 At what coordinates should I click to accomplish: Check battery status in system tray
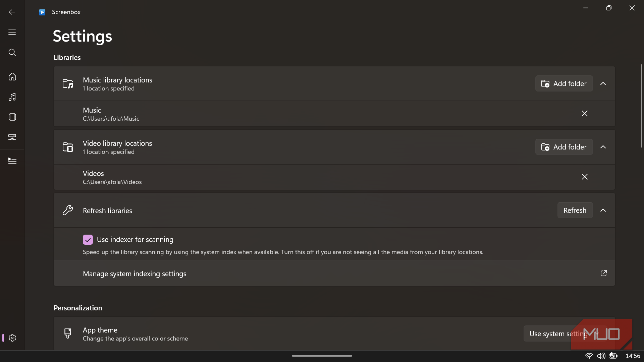pyautogui.click(x=613, y=356)
